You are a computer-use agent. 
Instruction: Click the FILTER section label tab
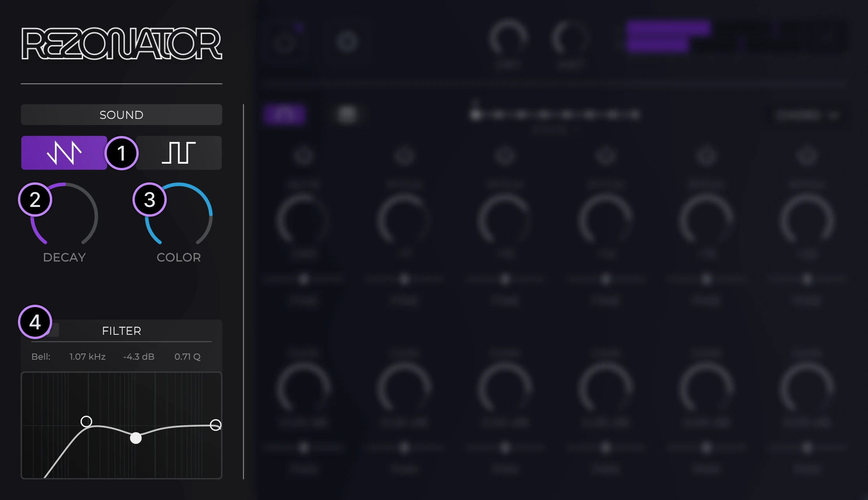coord(121,330)
